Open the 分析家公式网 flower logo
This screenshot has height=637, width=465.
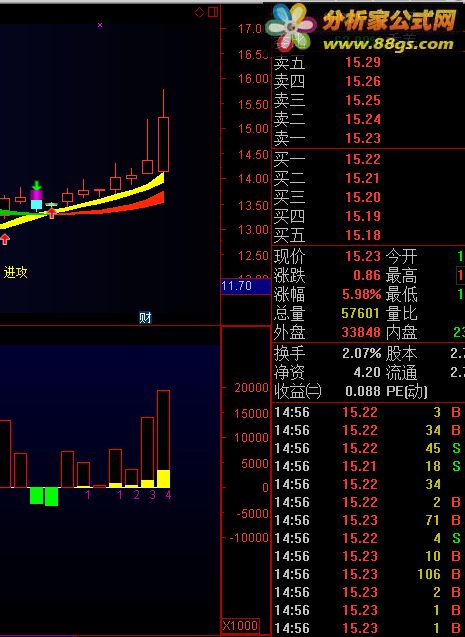(291, 24)
